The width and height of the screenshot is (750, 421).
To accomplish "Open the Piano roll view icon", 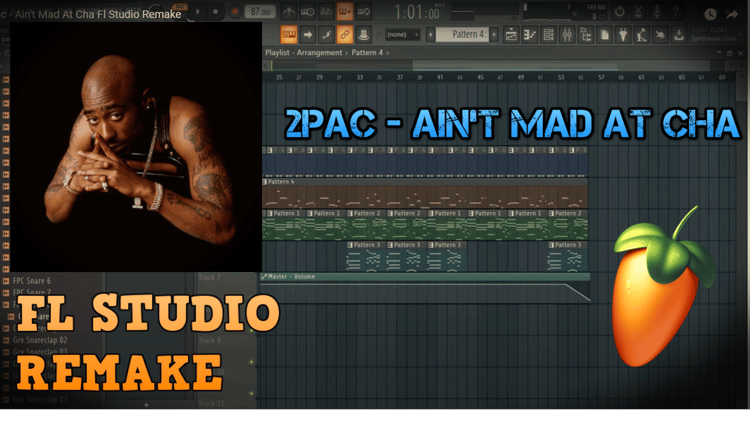I will [530, 34].
